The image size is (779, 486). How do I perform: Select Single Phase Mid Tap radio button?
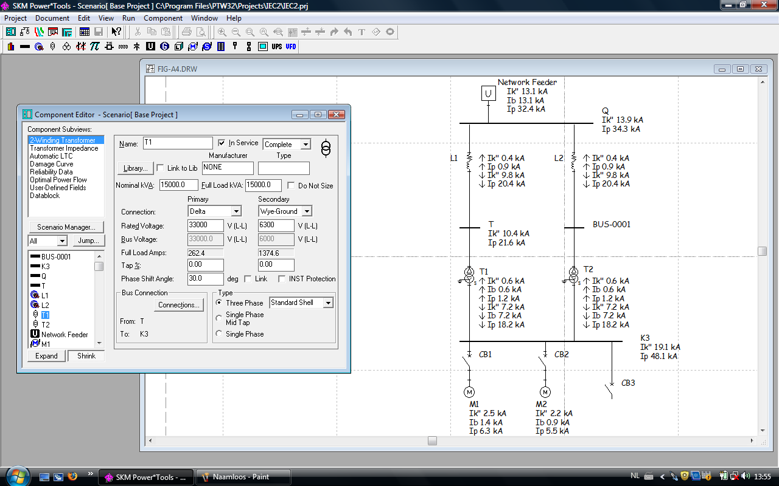click(x=219, y=318)
